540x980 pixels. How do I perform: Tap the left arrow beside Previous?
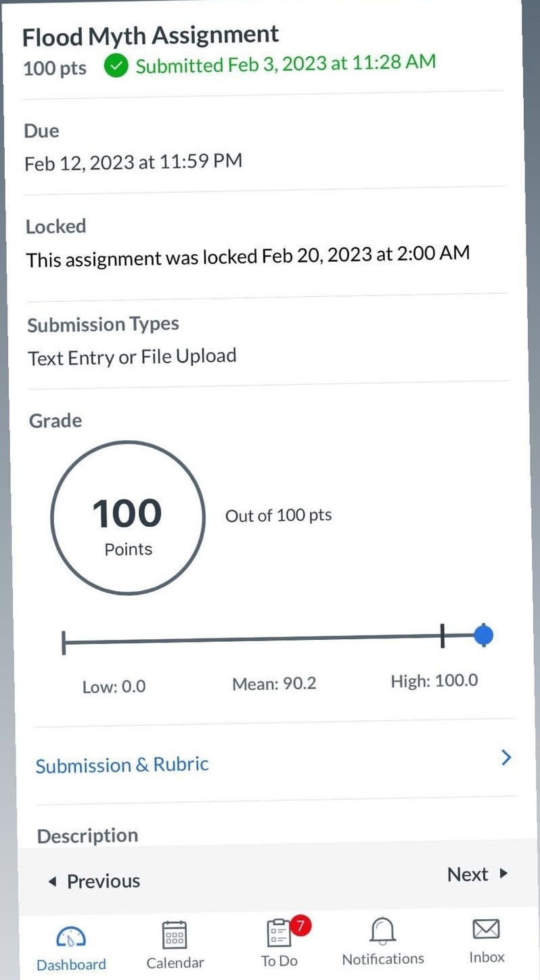point(52,881)
